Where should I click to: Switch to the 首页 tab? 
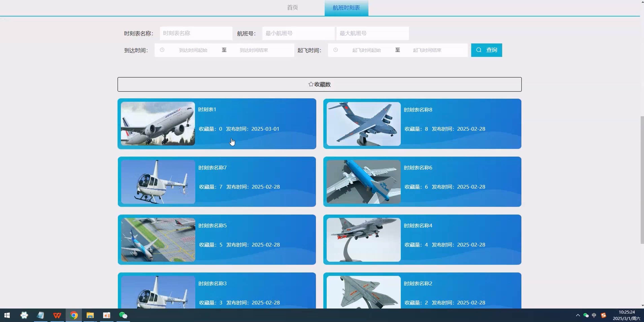[x=292, y=7]
